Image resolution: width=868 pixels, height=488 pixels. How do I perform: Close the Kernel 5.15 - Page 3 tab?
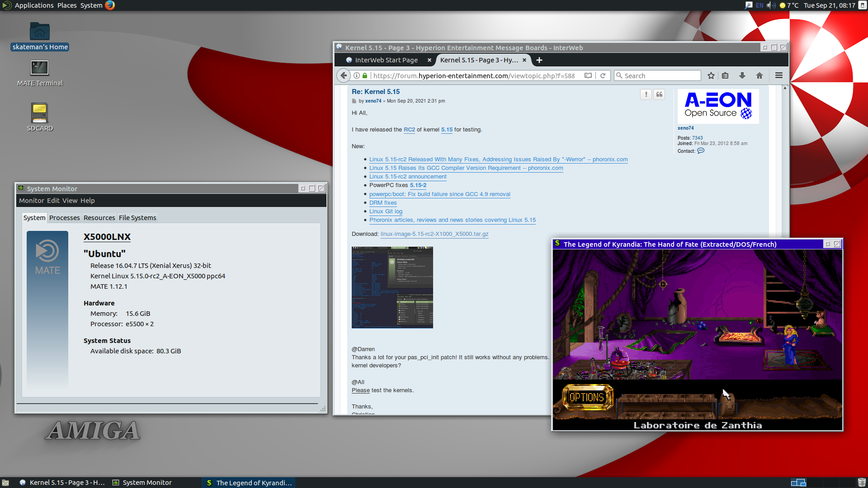[524, 60]
